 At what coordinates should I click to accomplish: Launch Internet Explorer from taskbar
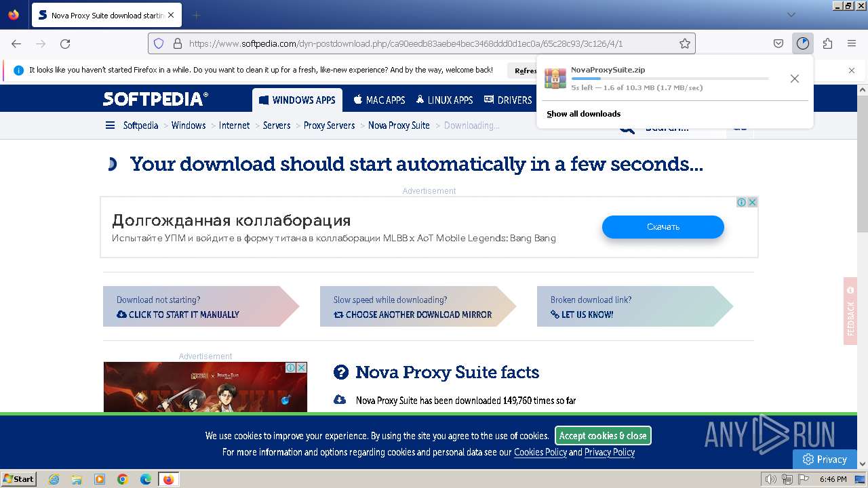(54, 479)
